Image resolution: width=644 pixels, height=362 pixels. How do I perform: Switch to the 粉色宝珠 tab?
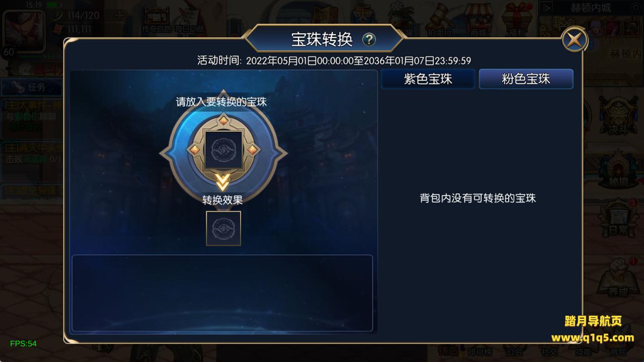526,79
